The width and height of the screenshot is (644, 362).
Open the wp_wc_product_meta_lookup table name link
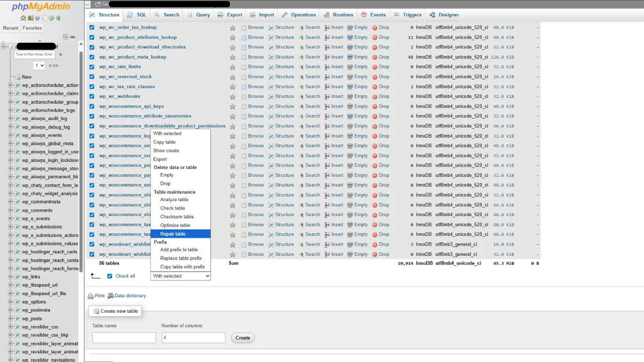point(133,57)
